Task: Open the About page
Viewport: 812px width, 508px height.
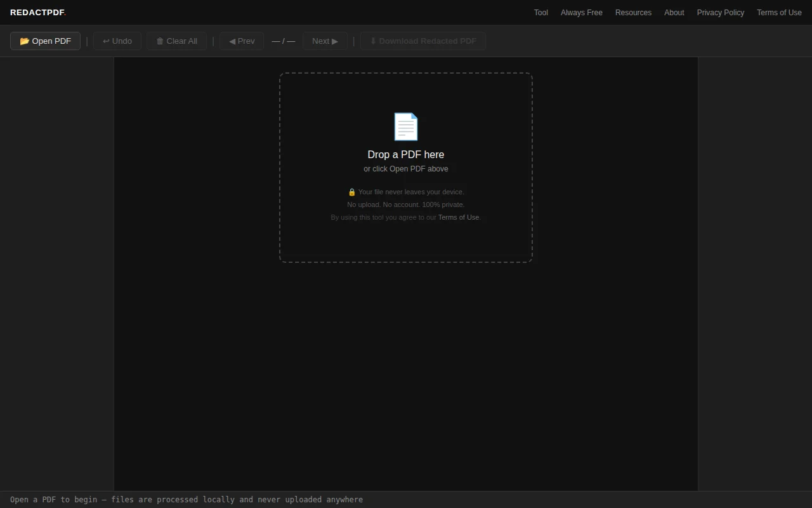Action: (674, 13)
